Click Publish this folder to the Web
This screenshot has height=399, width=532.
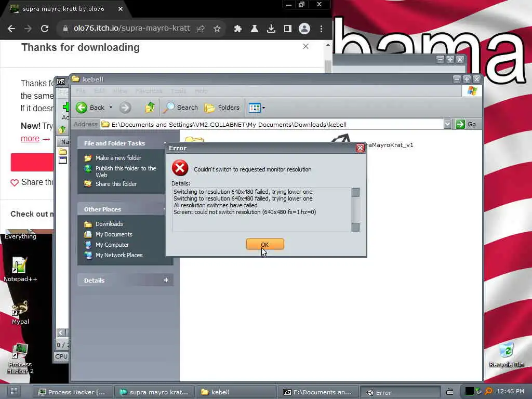(x=126, y=171)
